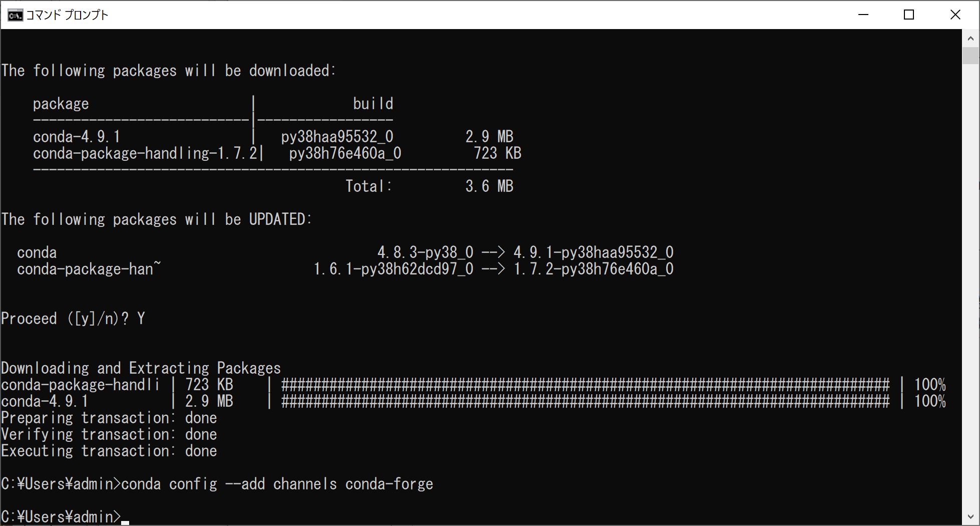Image resolution: width=980 pixels, height=526 pixels.
Task: Click the '723 KB' size in the package table
Action: 498,153
